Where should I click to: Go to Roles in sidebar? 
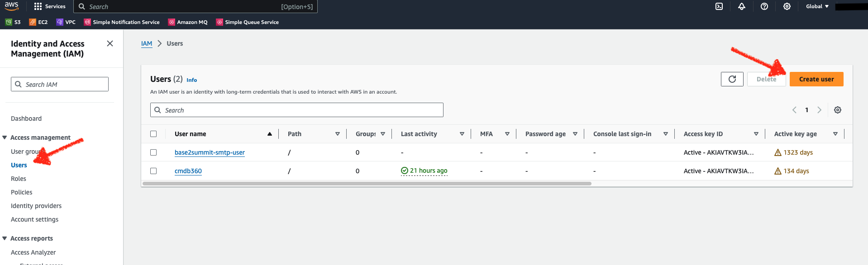(19, 179)
